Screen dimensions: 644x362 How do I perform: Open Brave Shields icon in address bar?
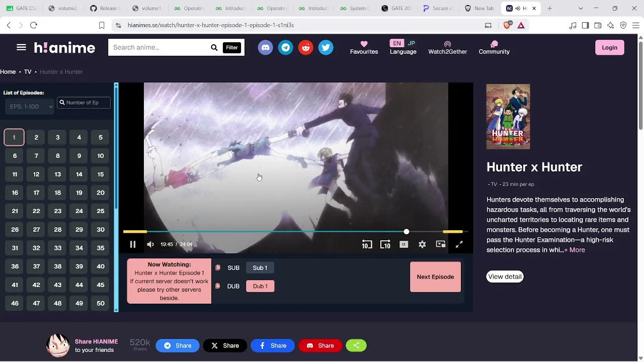(x=507, y=25)
